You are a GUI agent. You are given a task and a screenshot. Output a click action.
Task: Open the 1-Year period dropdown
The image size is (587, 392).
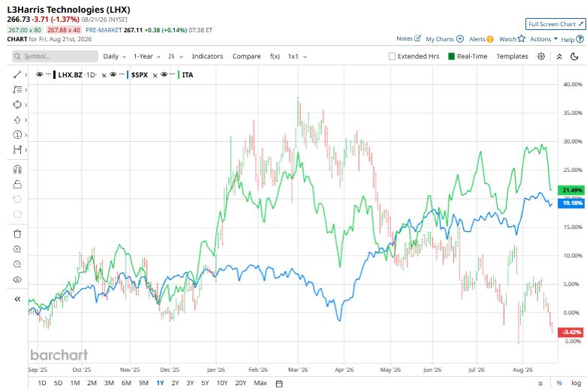point(147,56)
